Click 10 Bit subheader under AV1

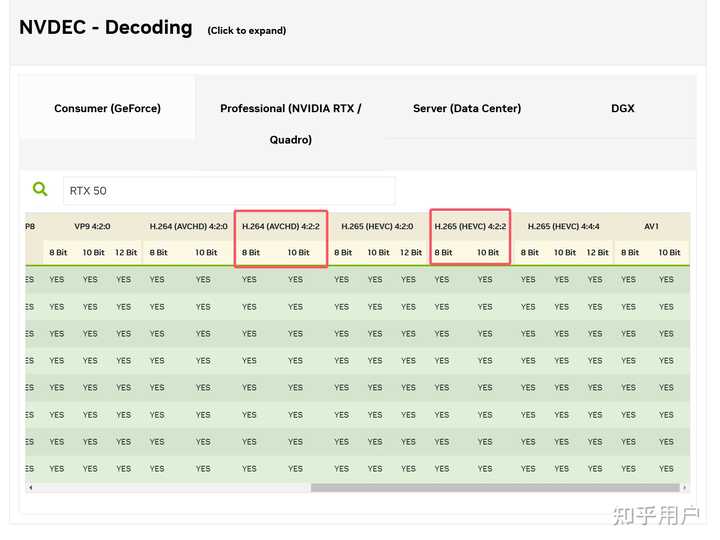(669, 253)
